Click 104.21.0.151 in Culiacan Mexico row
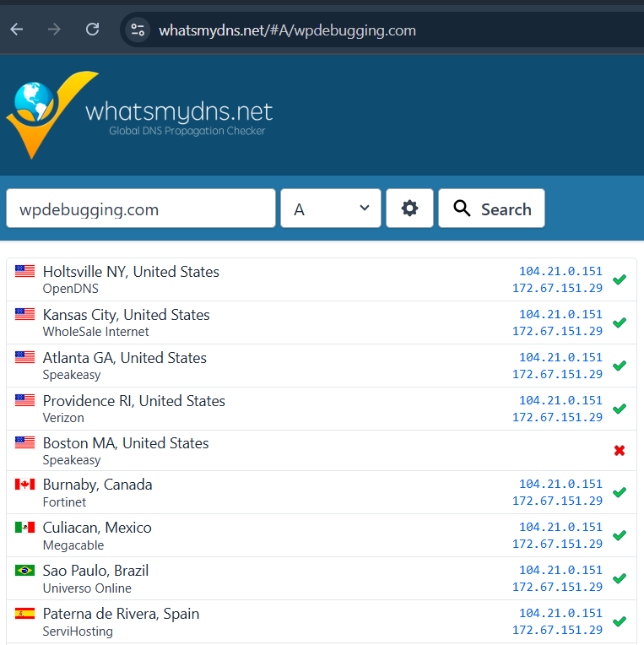 point(560,527)
